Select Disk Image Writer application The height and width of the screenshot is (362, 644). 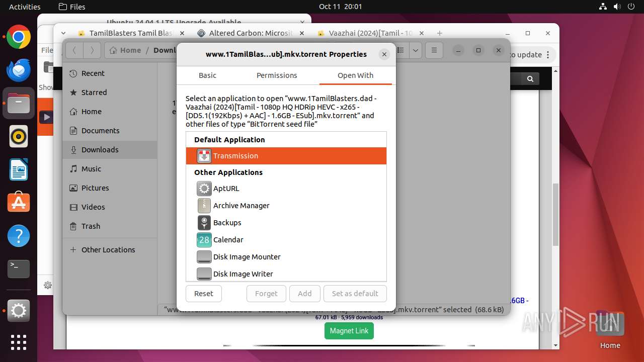[x=286, y=274]
